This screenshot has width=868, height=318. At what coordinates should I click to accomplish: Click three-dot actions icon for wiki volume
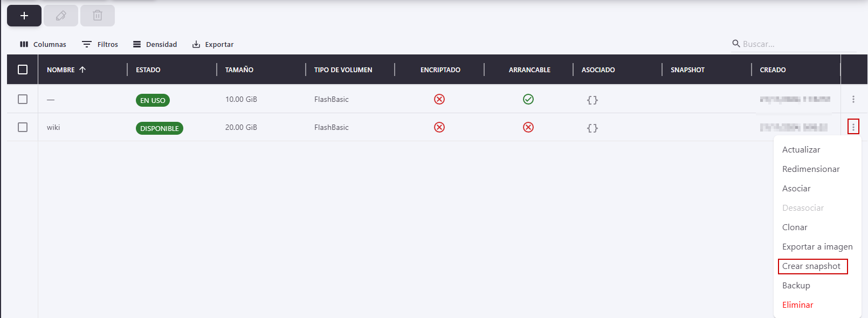click(x=853, y=127)
